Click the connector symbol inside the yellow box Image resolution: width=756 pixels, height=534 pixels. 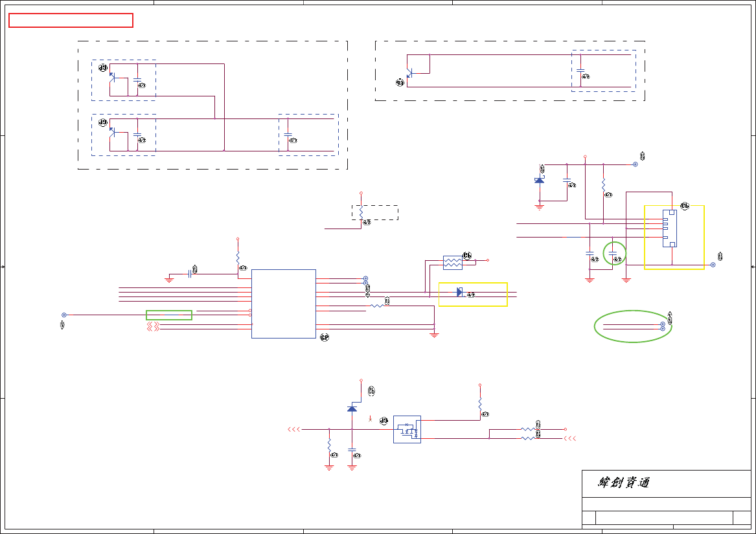[670, 228]
